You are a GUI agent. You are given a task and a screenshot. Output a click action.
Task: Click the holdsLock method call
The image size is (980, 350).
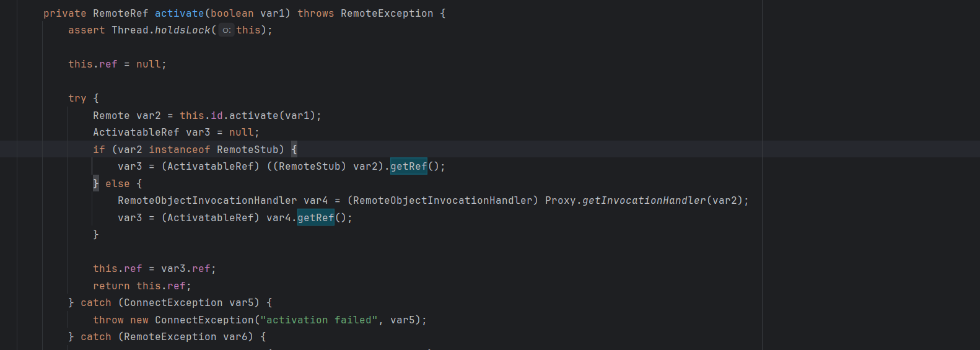pos(183,30)
